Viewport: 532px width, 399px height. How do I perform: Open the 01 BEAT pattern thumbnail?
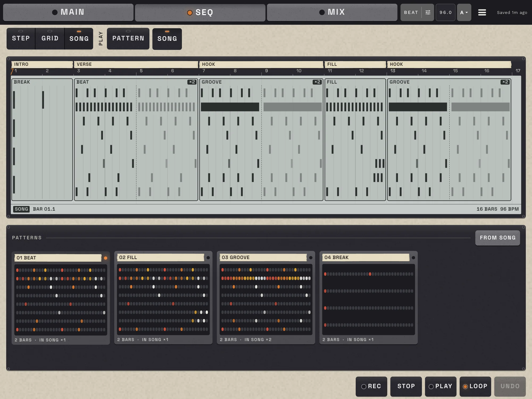[61, 300]
